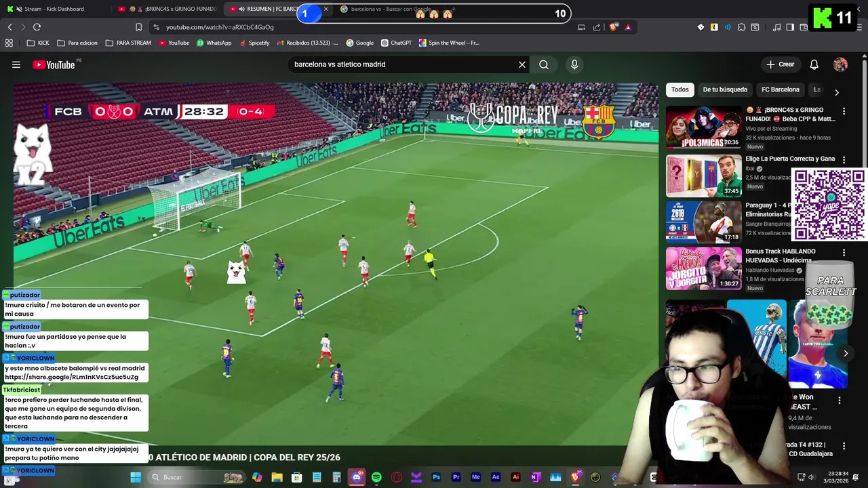This screenshot has width=868, height=488.
Task: Open Elige La Puerta Correcta thumbnail
Action: pyautogui.click(x=703, y=176)
